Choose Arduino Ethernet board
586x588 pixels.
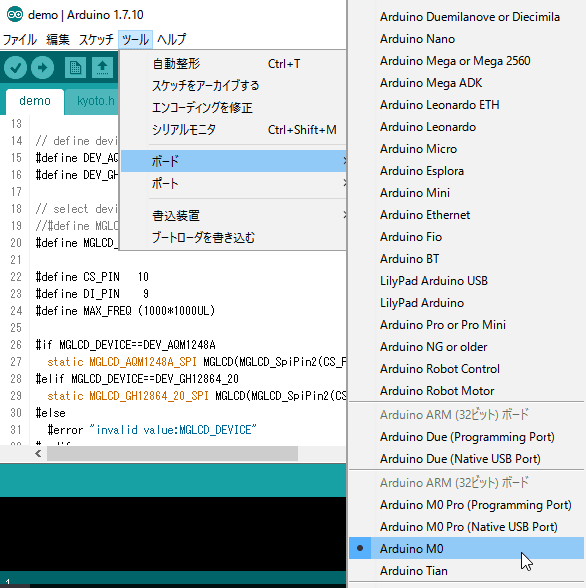point(466,215)
